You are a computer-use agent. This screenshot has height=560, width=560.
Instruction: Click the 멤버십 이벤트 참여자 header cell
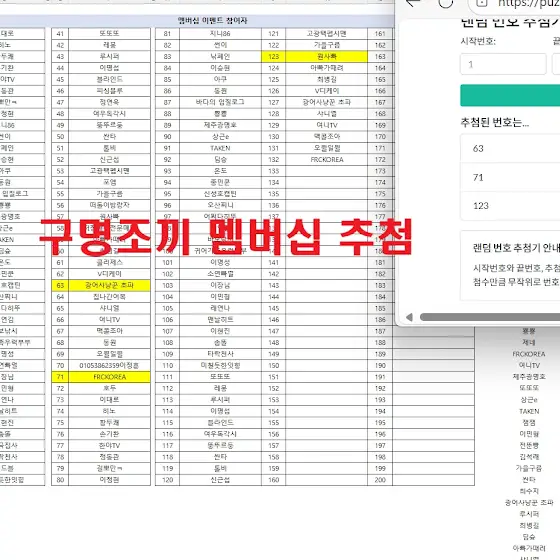(213, 21)
